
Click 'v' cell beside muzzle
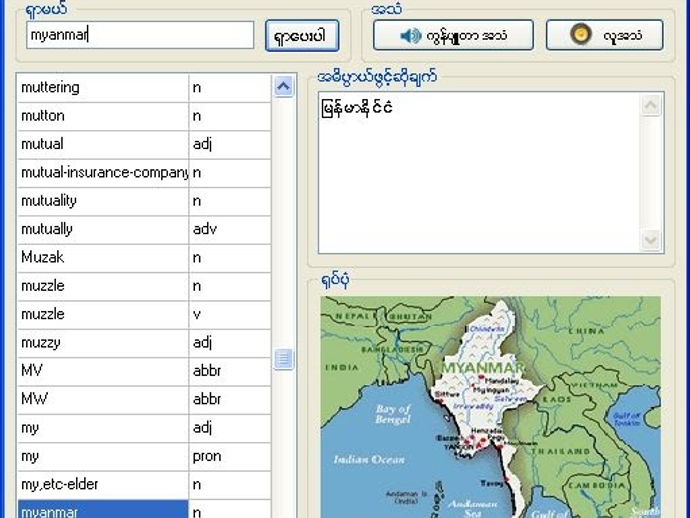coord(230,314)
